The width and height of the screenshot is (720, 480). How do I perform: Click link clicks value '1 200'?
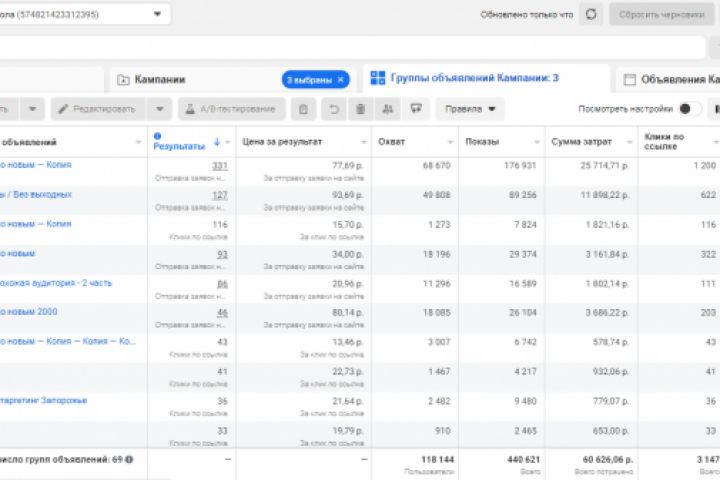705,165
